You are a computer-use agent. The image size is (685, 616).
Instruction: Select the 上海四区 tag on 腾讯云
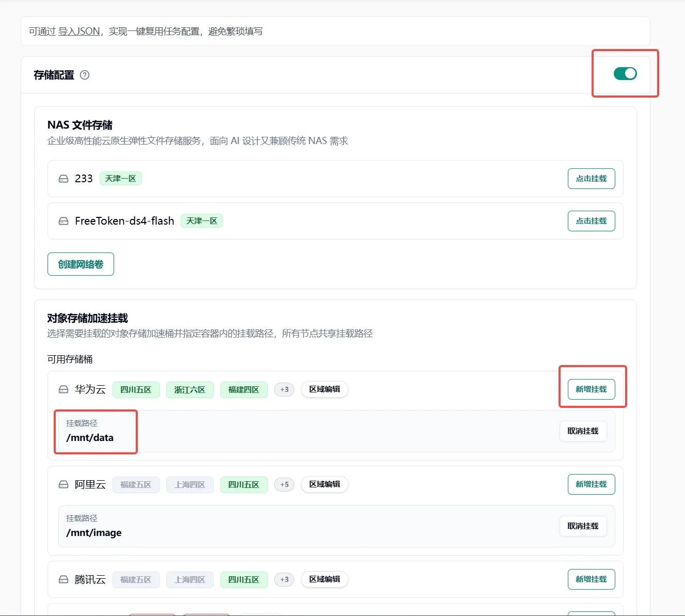click(190, 580)
